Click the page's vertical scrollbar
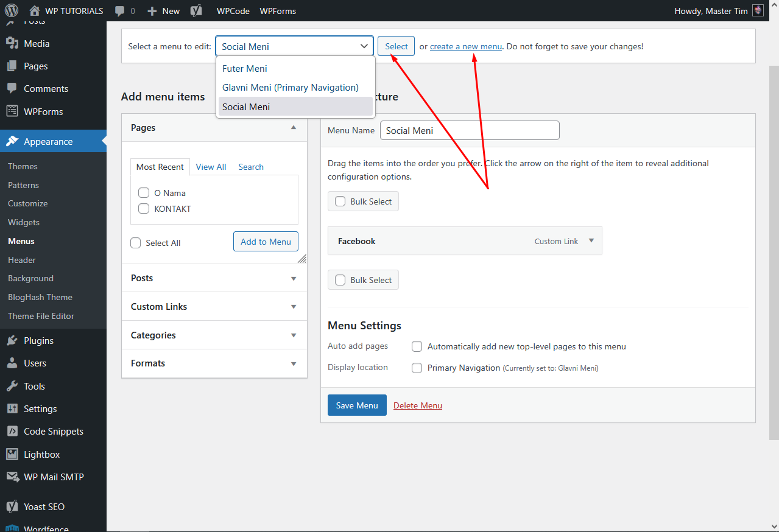Viewport: 779px width, 532px height. click(774, 243)
